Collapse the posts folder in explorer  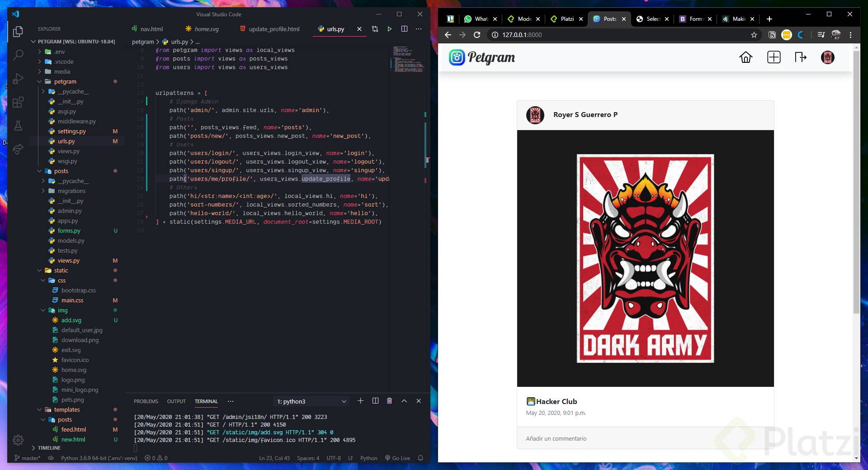61,171
